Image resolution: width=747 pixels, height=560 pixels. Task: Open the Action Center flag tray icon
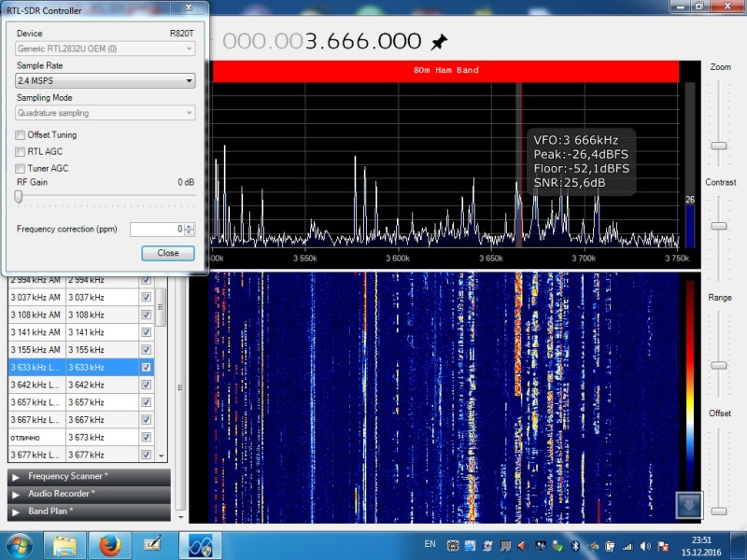(x=663, y=546)
